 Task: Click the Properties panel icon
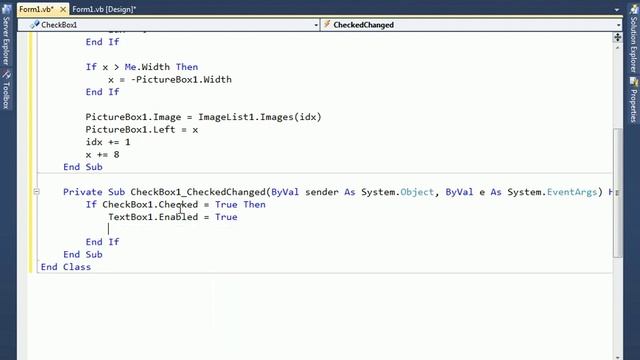[x=633, y=82]
